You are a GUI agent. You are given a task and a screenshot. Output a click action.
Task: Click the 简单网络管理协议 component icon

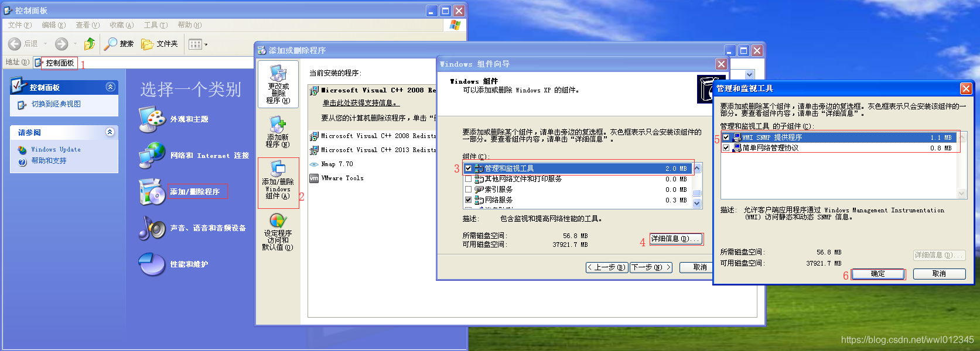[x=737, y=148]
